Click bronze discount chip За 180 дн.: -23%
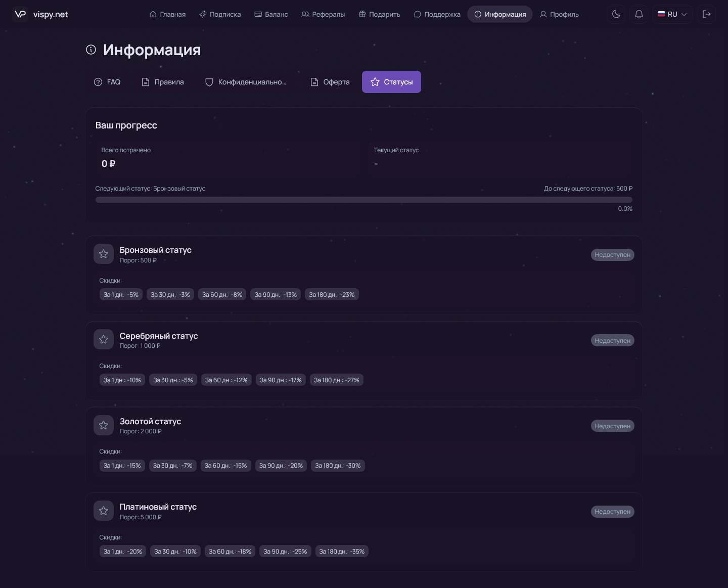728x588 pixels. pos(332,295)
